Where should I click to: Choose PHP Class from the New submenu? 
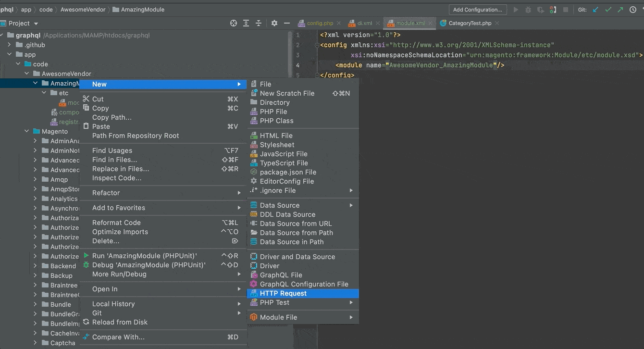tap(276, 121)
